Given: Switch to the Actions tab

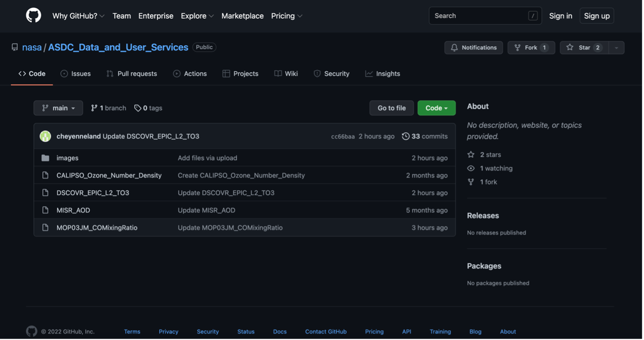Looking at the screenshot, I should click(x=190, y=74).
